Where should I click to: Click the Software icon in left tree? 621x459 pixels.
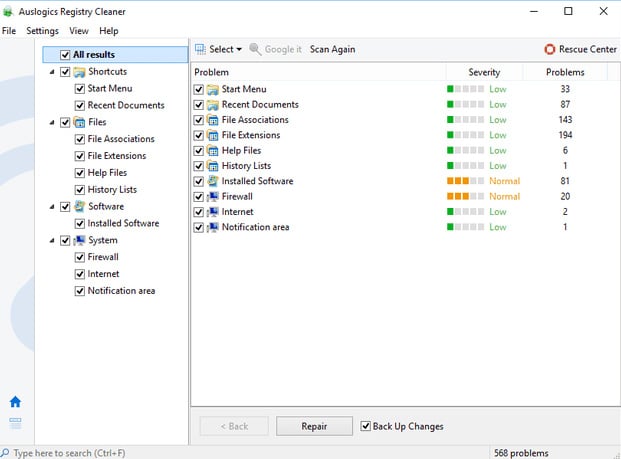tap(79, 206)
